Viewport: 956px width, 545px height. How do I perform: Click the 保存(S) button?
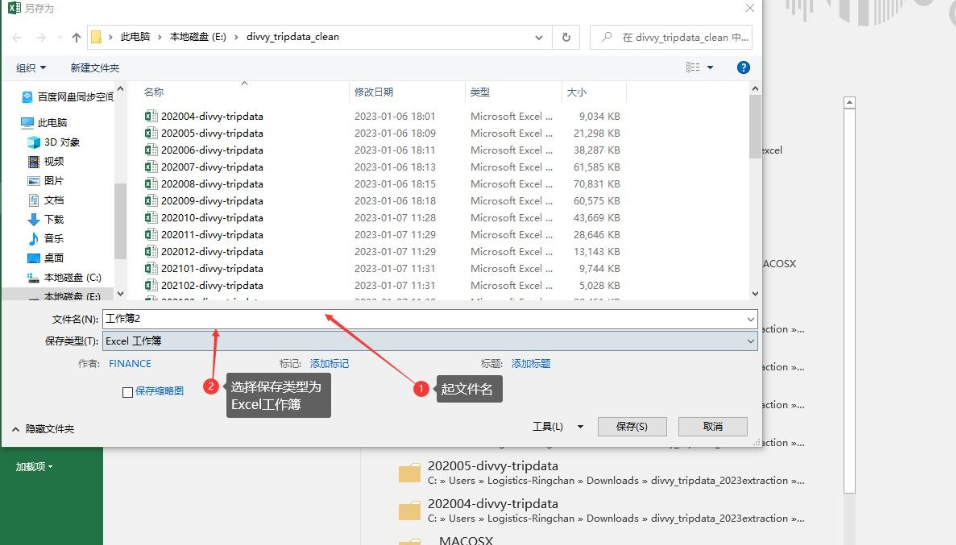632,427
